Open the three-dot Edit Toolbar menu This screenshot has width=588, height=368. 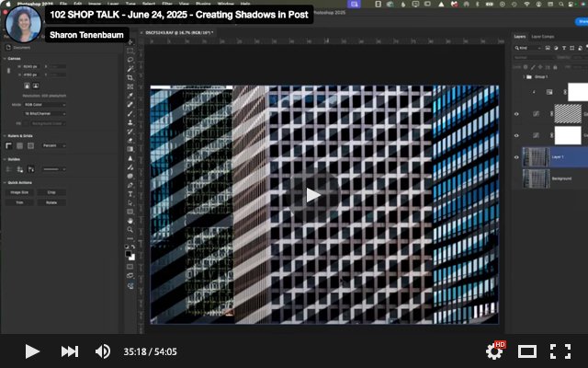130,238
